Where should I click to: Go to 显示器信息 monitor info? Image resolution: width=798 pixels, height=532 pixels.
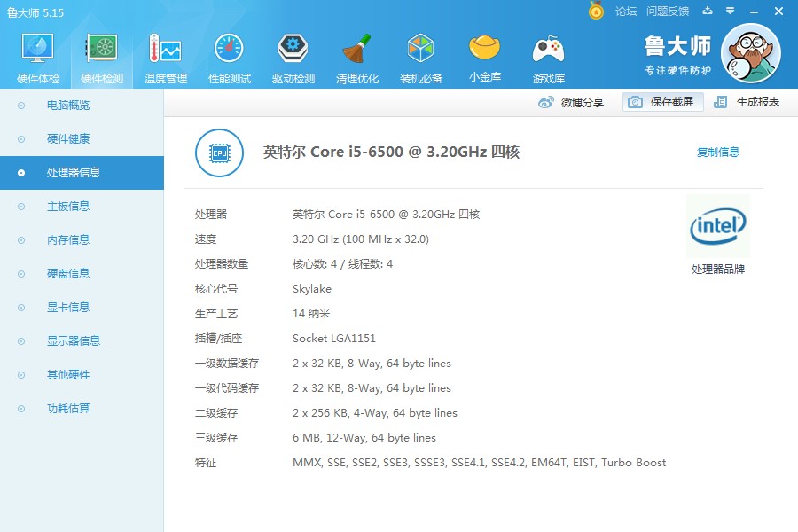82,340
